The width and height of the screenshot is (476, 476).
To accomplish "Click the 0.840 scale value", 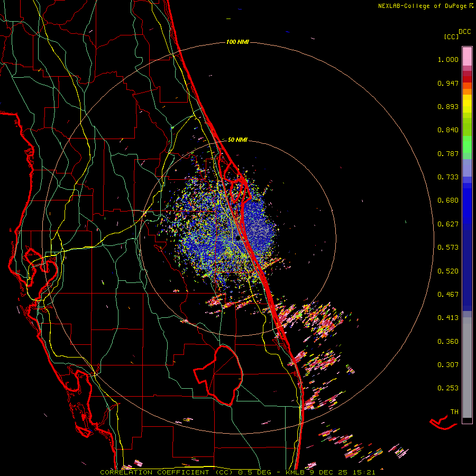I will point(448,130).
